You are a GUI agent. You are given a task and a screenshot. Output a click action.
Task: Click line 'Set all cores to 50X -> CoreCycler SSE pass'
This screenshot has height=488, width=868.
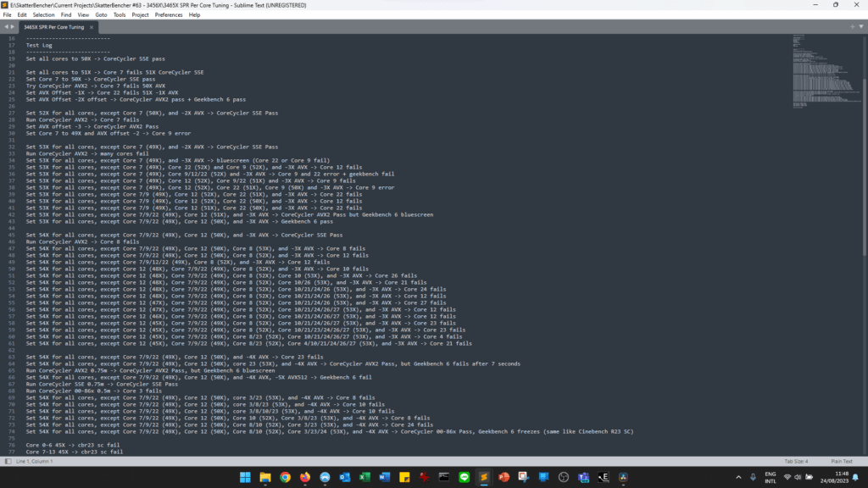95,58
